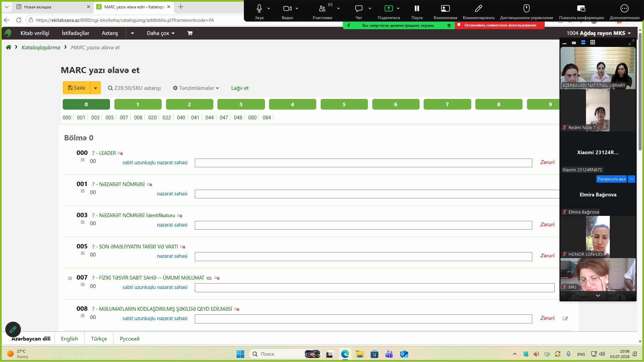This screenshot has width=644, height=362.
Task: Open the Koha cart icon
Action: [190, 33]
